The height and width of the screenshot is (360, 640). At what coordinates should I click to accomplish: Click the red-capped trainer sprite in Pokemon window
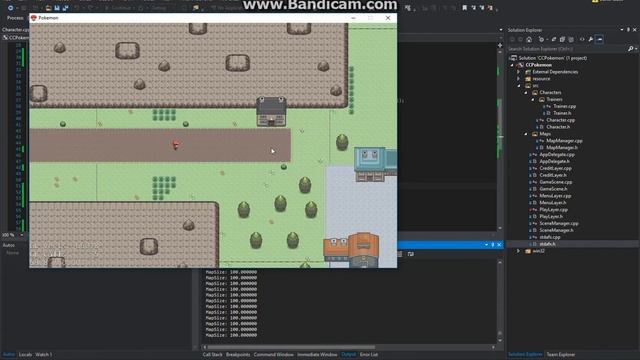point(176,144)
